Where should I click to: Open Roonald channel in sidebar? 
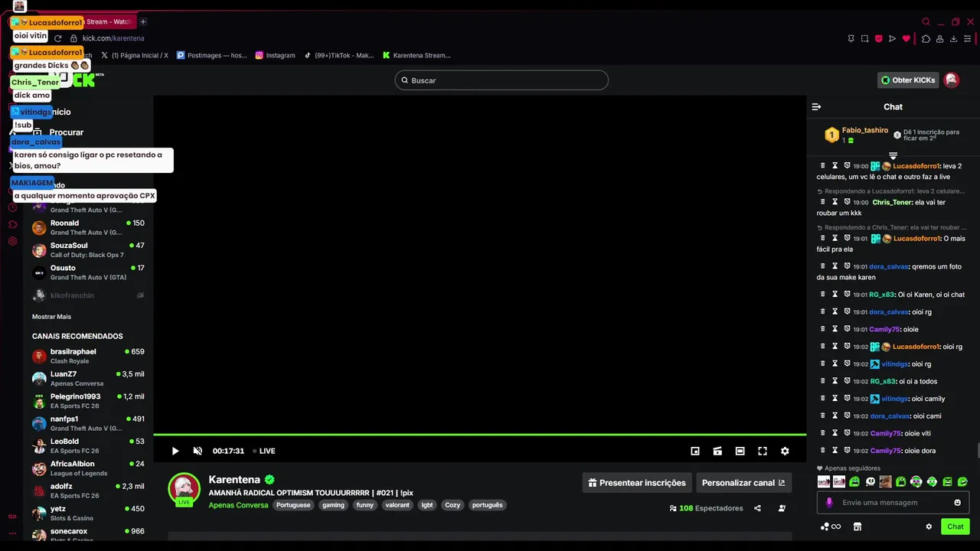coord(88,227)
